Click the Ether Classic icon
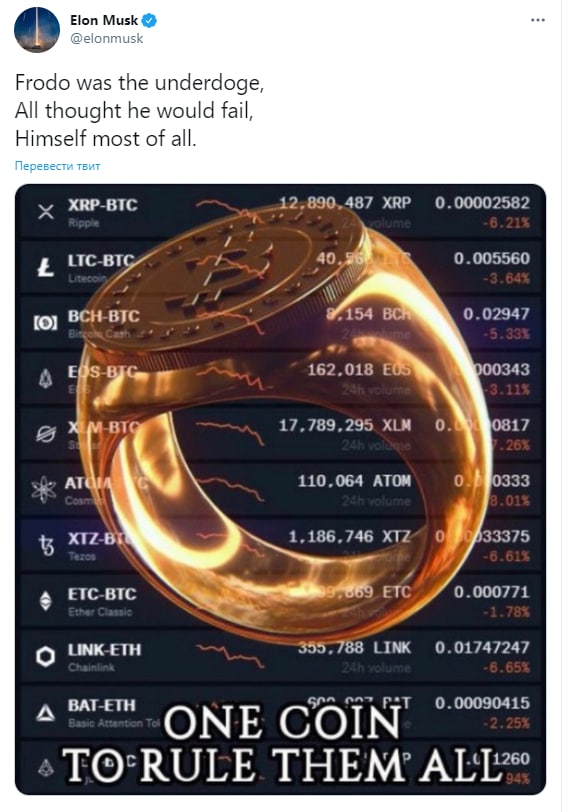The height and width of the screenshot is (812, 565). (46, 601)
